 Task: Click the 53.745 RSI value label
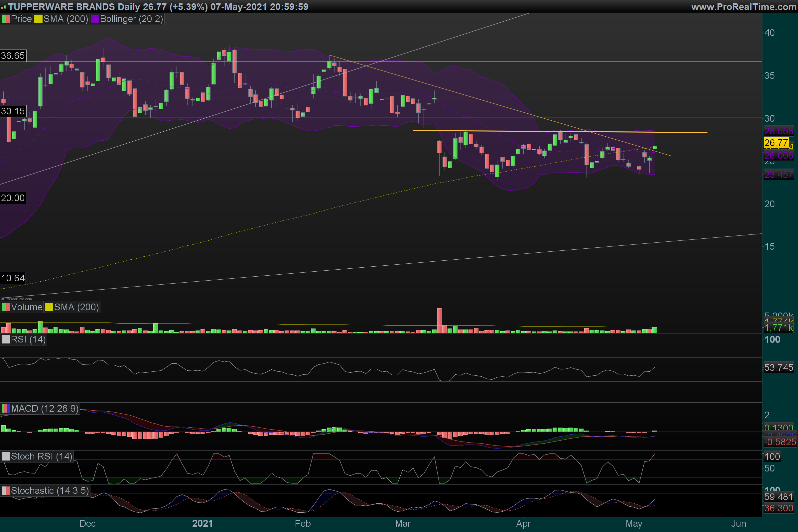779,367
